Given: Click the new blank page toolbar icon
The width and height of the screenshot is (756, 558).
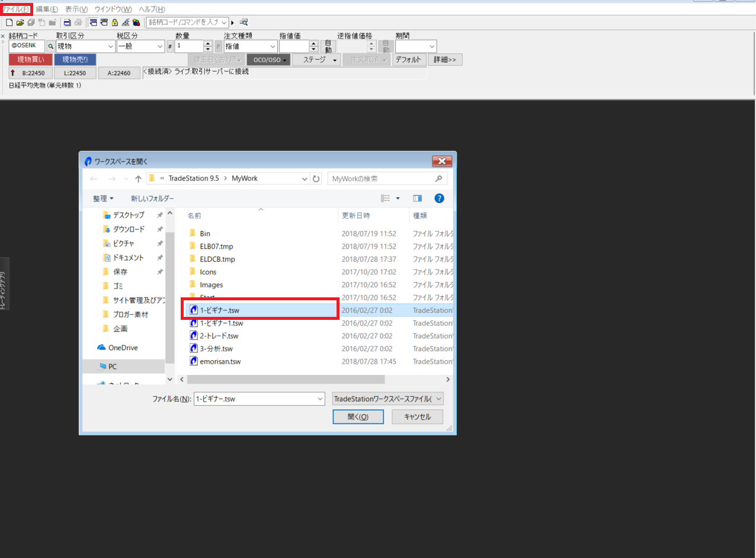Looking at the screenshot, I should pyautogui.click(x=9, y=23).
